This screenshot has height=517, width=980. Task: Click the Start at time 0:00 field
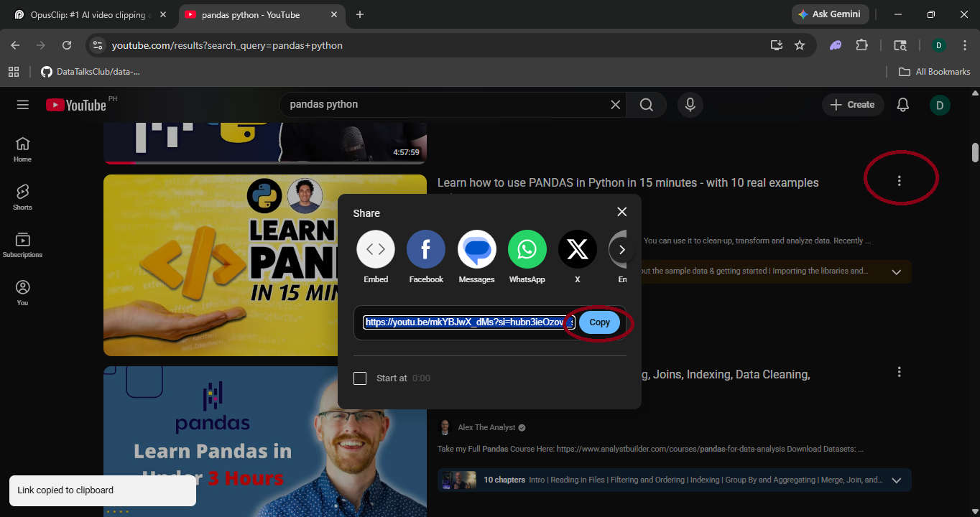(x=422, y=378)
